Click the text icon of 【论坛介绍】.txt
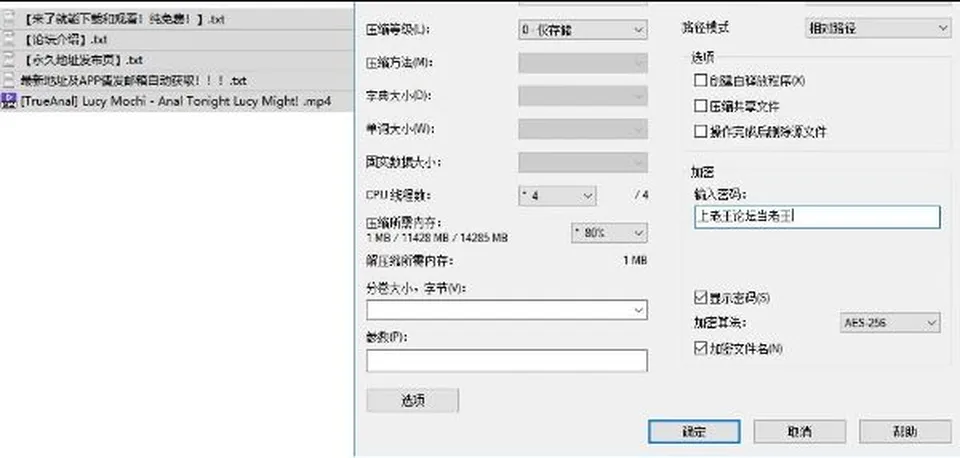Image resolution: width=960 pixels, height=458 pixels. (9, 39)
